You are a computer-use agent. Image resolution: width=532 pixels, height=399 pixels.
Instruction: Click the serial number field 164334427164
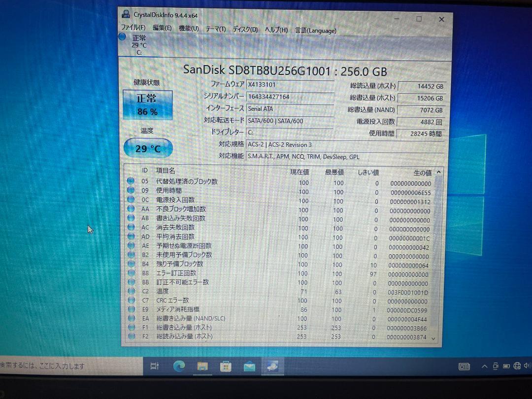pyautogui.click(x=290, y=97)
